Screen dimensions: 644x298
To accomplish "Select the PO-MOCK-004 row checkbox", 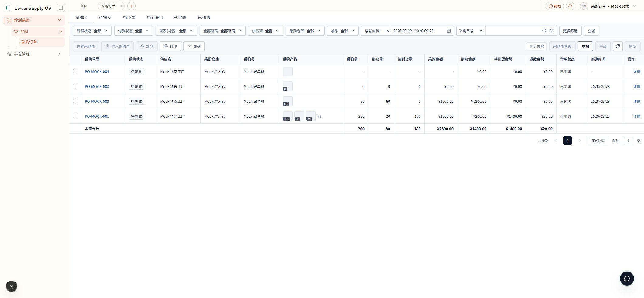I will pos(75,71).
